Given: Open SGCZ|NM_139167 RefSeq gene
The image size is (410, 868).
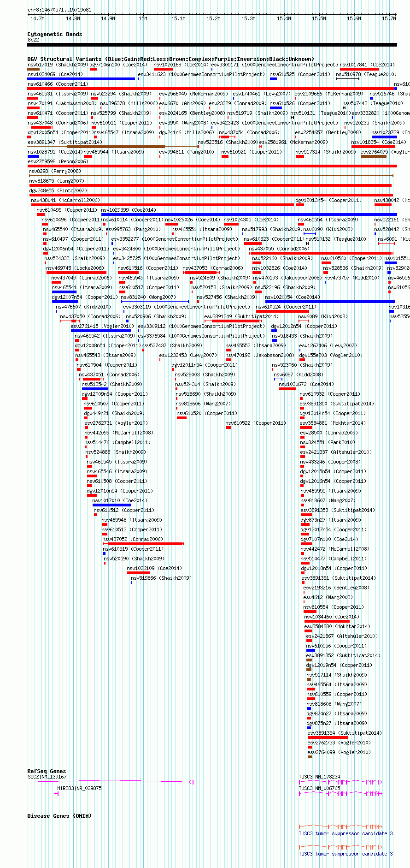Looking at the screenshot, I should coord(47,777).
